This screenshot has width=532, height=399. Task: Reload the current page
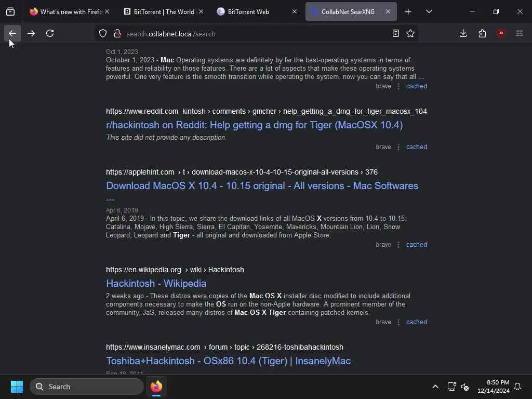(50, 33)
